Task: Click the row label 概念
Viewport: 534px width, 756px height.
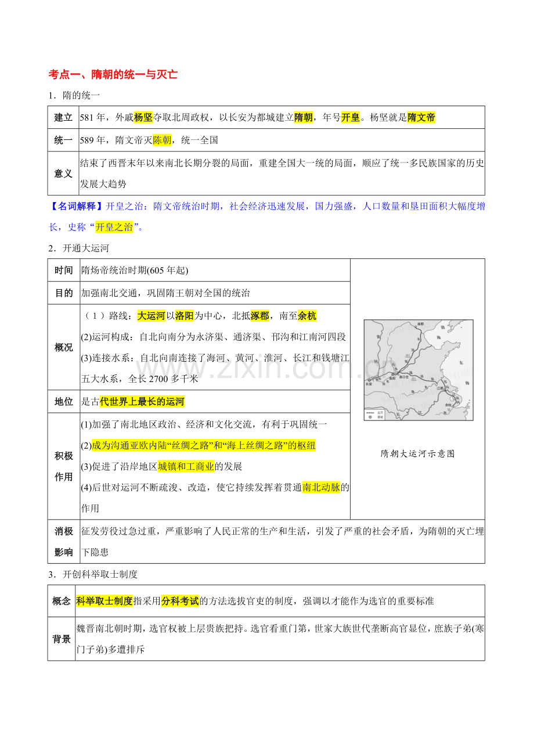Action: pyautogui.click(x=62, y=601)
